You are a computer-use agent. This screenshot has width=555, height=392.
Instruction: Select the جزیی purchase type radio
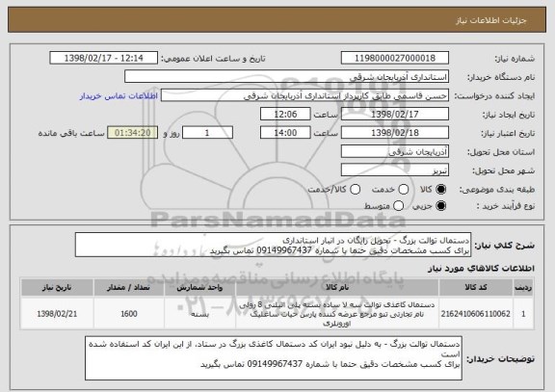coord(440,205)
